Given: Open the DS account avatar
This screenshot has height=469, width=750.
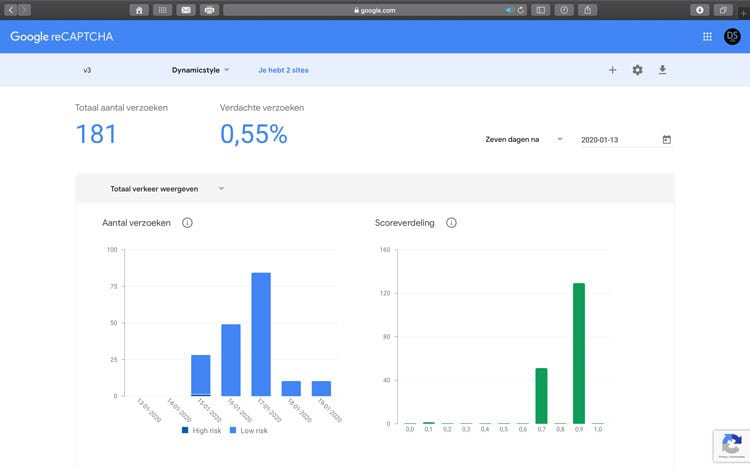Looking at the screenshot, I should pyautogui.click(x=732, y=36).
